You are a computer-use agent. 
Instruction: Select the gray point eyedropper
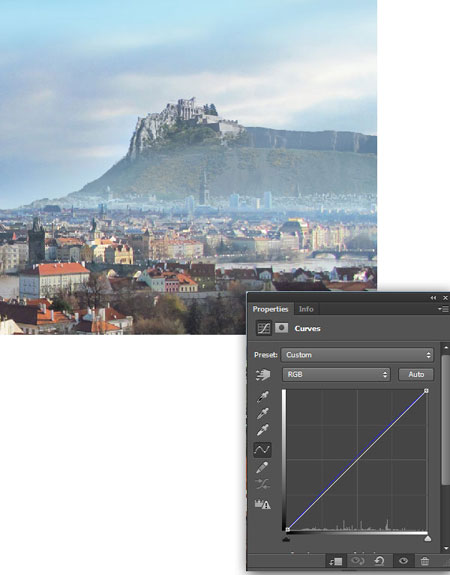click(x=262, y=413)
